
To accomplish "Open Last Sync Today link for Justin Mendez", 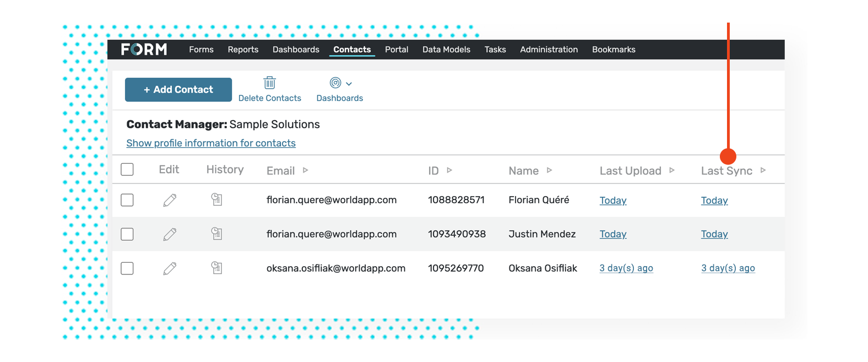I will (x=714, y=234).
